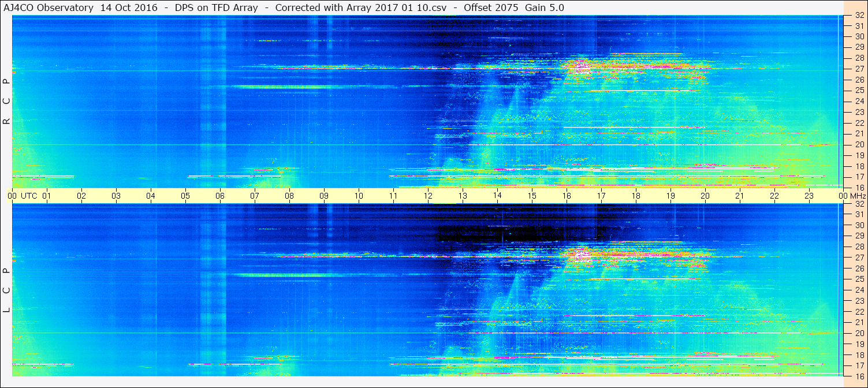Click the 19 MHz tick of LCP panel

pyautogui.click(x=859, y=344)
